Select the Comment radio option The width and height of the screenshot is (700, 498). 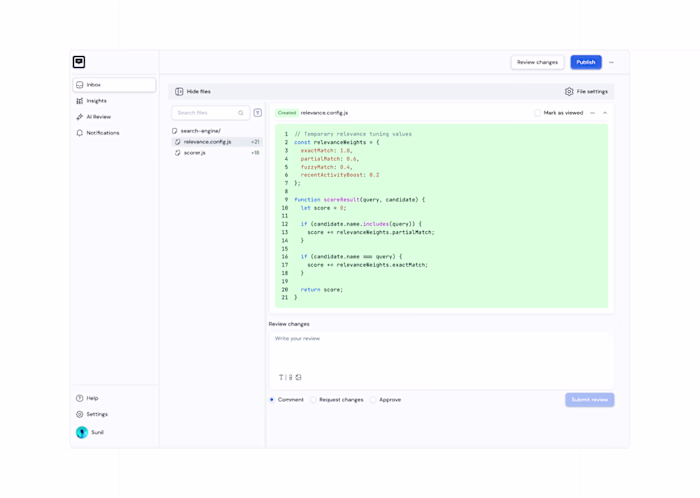click(272, 400)
